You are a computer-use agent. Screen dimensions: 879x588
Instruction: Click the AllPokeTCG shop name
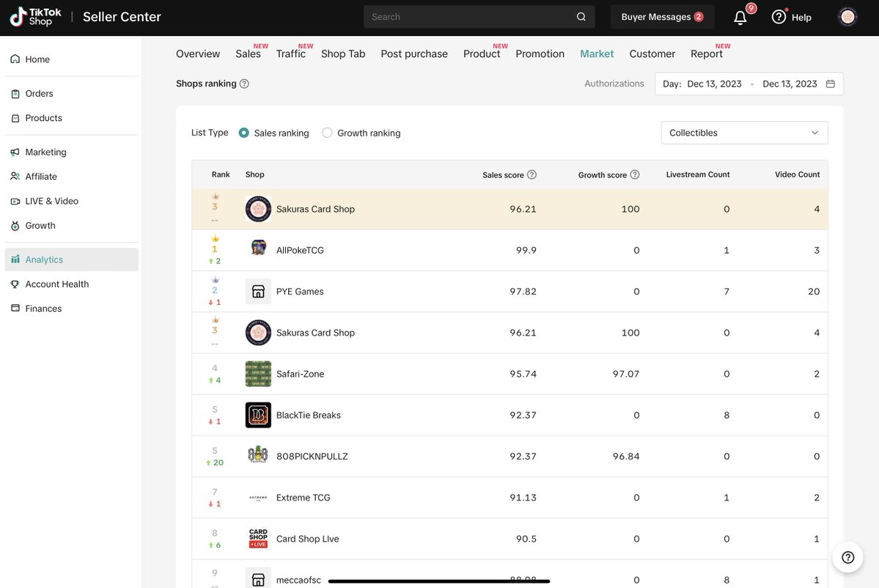coord(300,250)
